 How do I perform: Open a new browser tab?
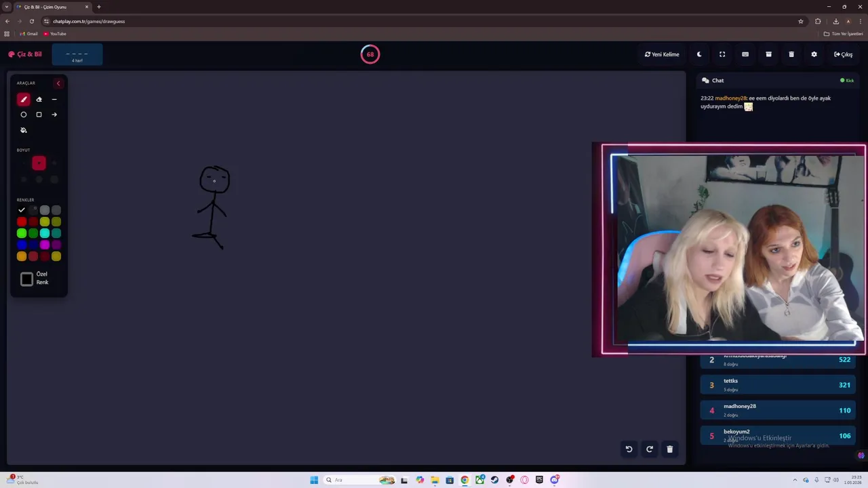tap(98, 7)
